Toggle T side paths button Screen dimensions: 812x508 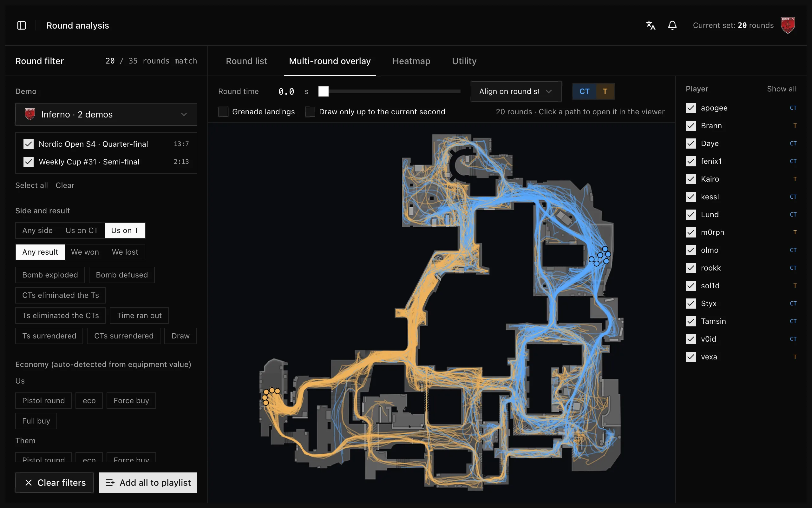pyautogui.click(x=605, y=91)
